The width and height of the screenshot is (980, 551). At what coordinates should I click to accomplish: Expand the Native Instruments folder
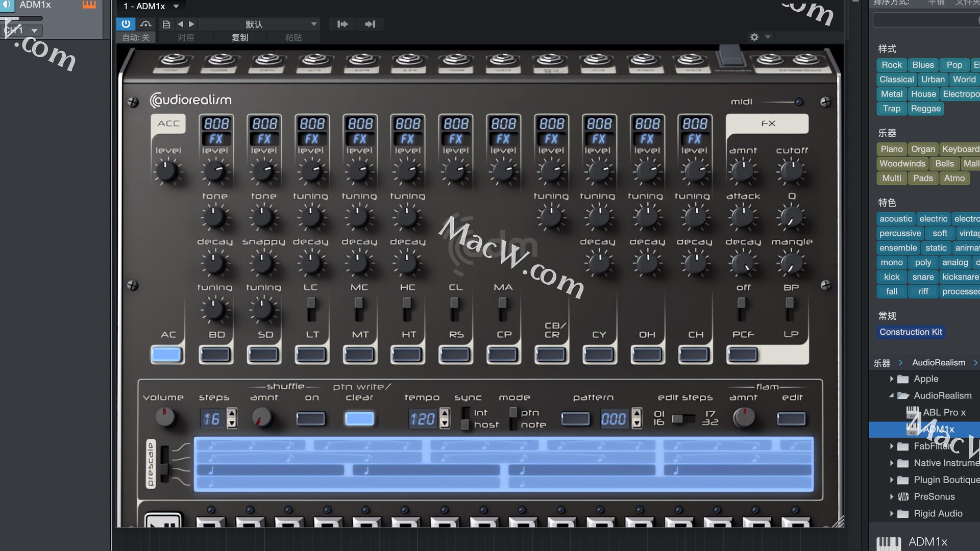(891, 463)
